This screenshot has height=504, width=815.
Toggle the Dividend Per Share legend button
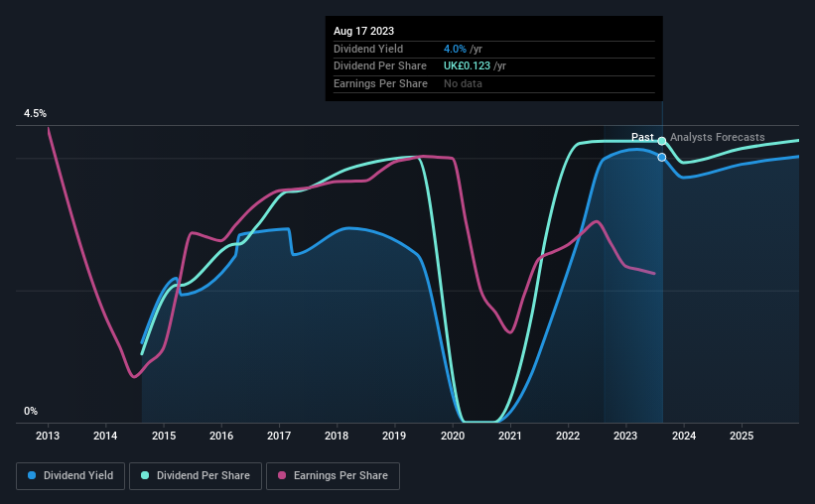click(196, 476)
